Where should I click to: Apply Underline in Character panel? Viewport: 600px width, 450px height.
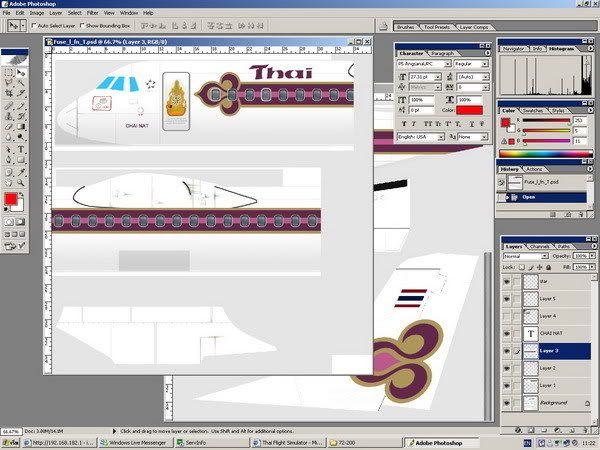point(472,124)
